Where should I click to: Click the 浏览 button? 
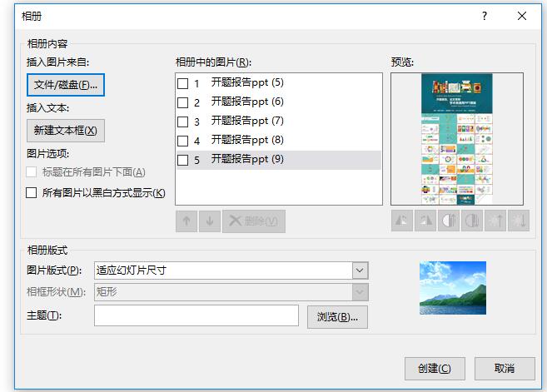(x=337, y=317)
